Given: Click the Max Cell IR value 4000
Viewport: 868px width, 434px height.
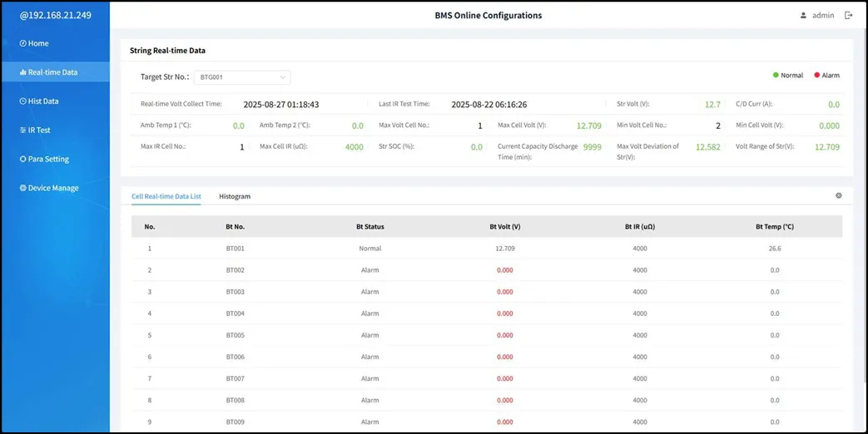Looking at the screenshot, I should [x=354, y=147].
